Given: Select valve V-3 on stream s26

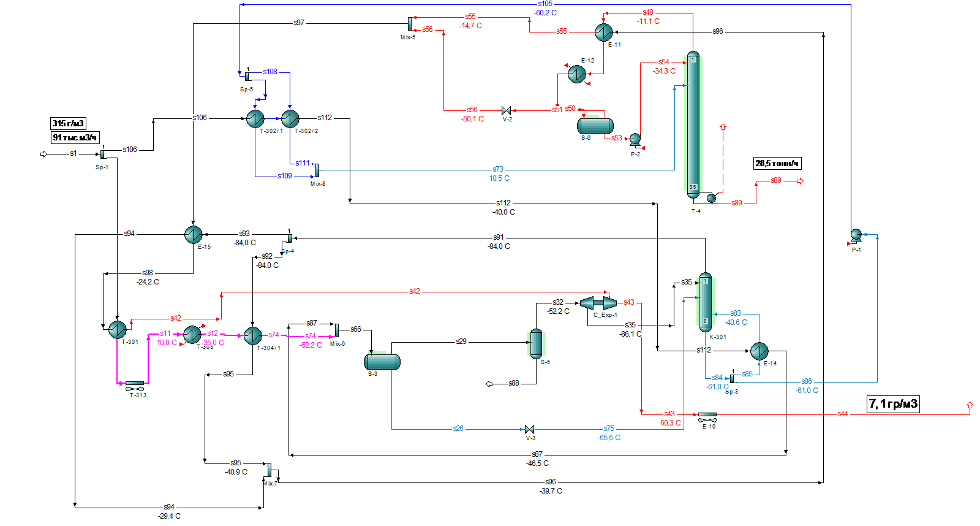Looking at the screenshot, I should 530,429.
